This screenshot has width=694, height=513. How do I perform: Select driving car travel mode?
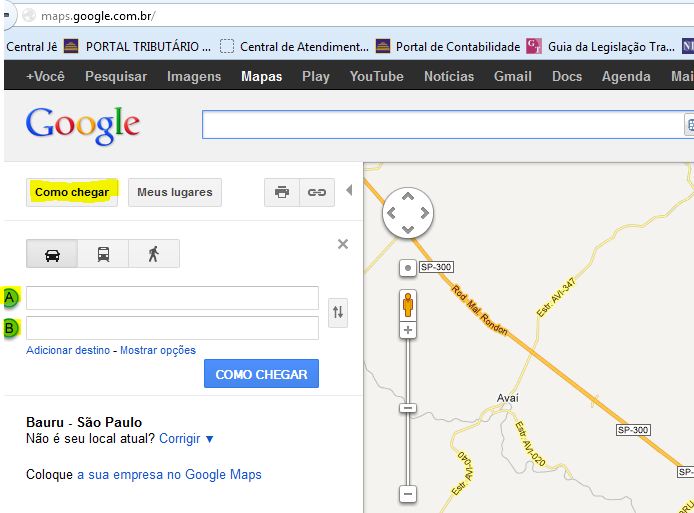tap(52, 254)
